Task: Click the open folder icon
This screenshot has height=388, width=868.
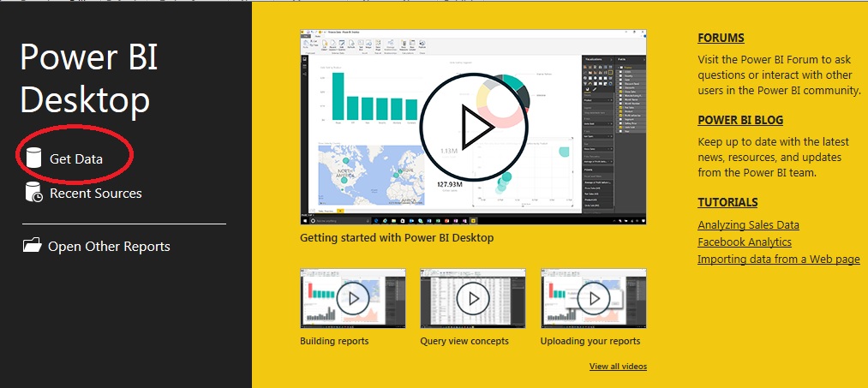Action: point(32,245)
